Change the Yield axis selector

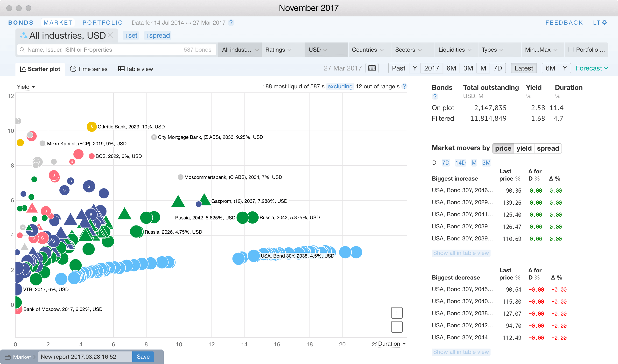coord(26,87)
